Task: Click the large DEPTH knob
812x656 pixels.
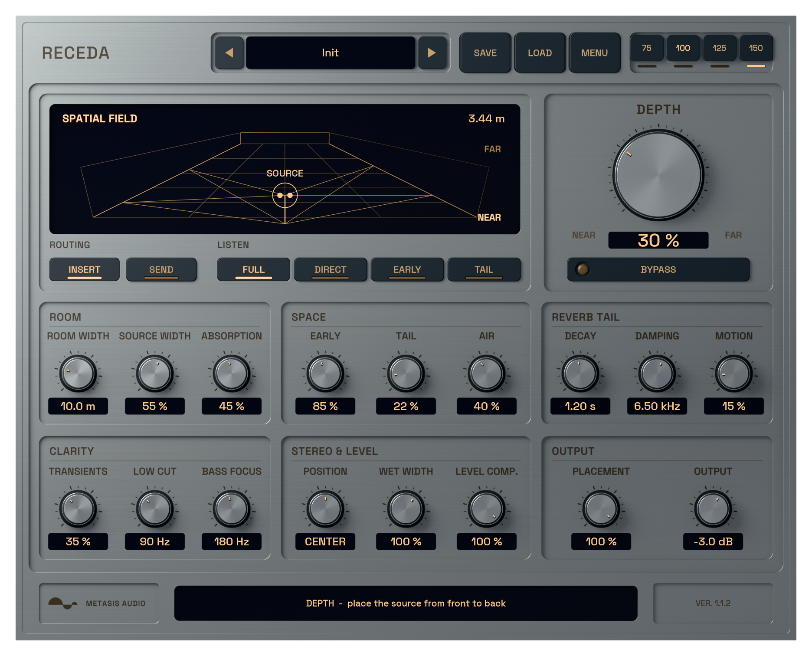Action: (658, 175)
